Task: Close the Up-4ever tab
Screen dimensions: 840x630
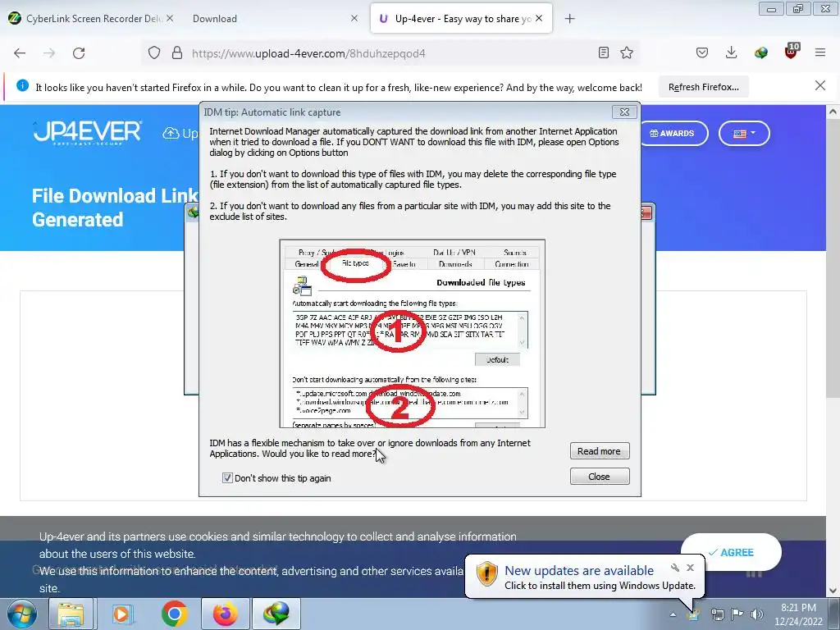Action: pyautogui.click(x=539, y=18)
